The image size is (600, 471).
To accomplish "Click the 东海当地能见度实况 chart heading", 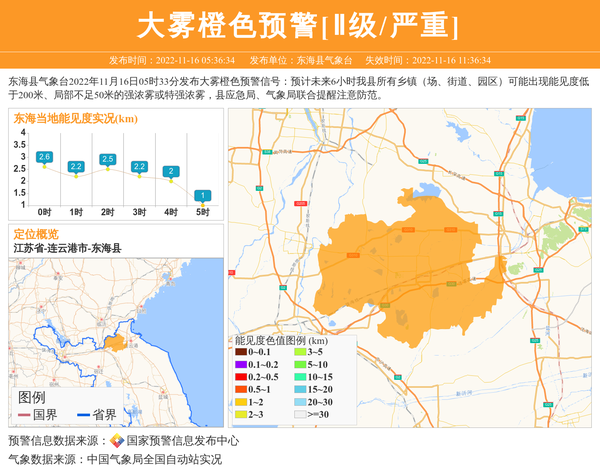I will 75,118.
